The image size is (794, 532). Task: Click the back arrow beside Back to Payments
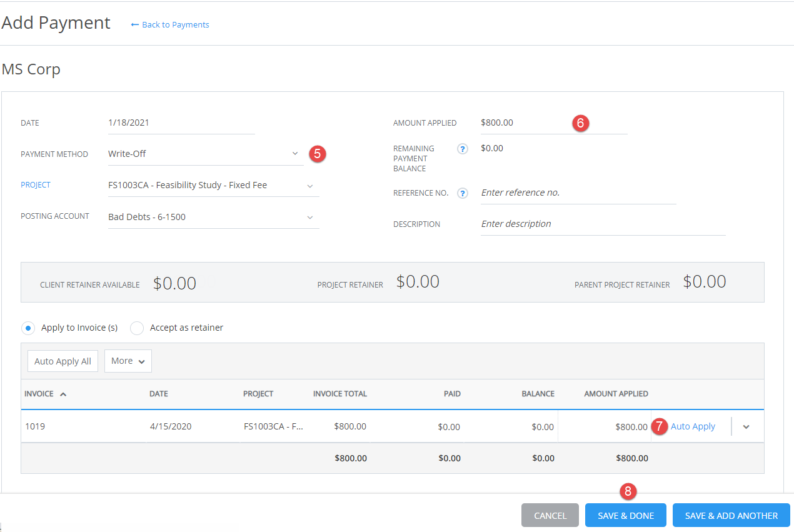pos(135,24)
